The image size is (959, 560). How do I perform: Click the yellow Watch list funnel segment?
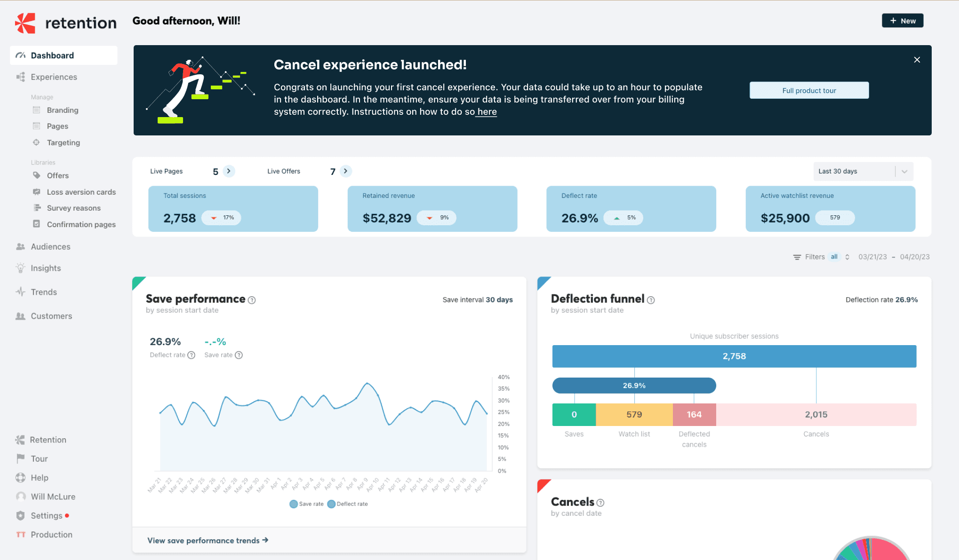pos(634,414)
